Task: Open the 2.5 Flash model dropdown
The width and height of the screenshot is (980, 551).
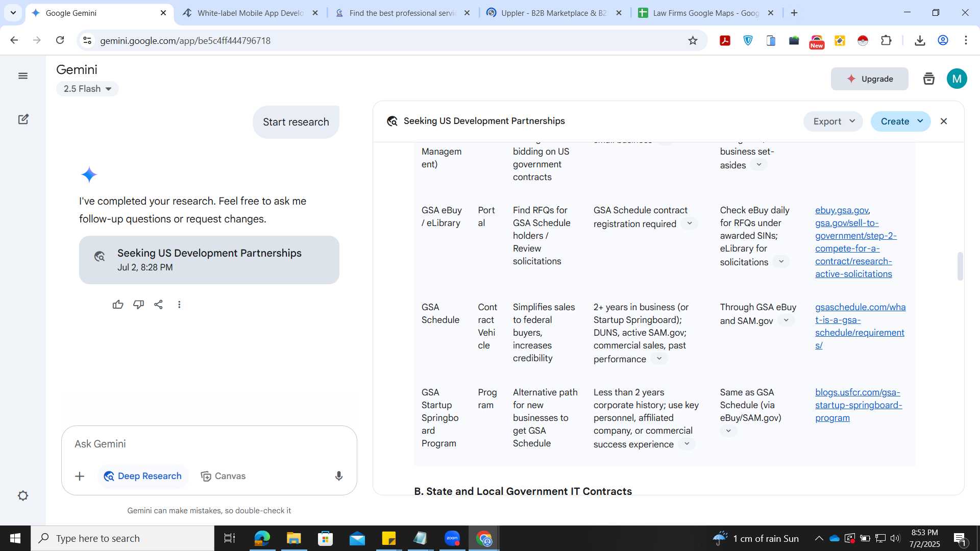Action: tap(87, 89)
